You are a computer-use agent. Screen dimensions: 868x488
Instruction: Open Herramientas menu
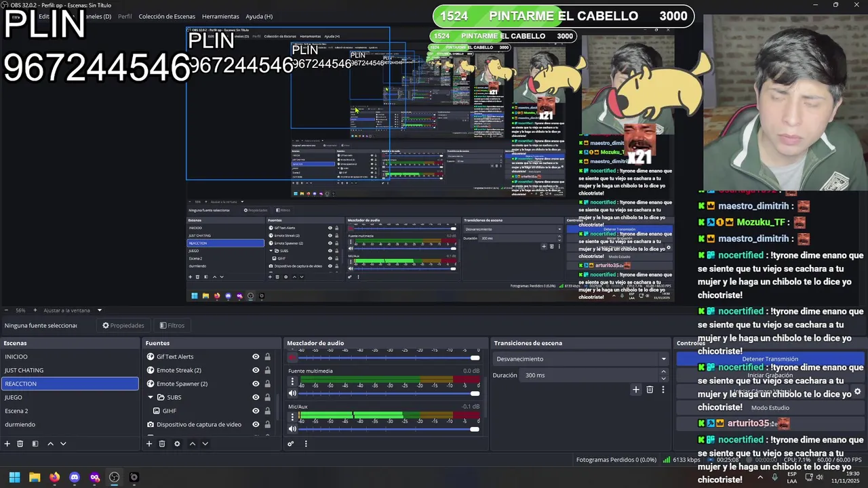tap(220, 16)
